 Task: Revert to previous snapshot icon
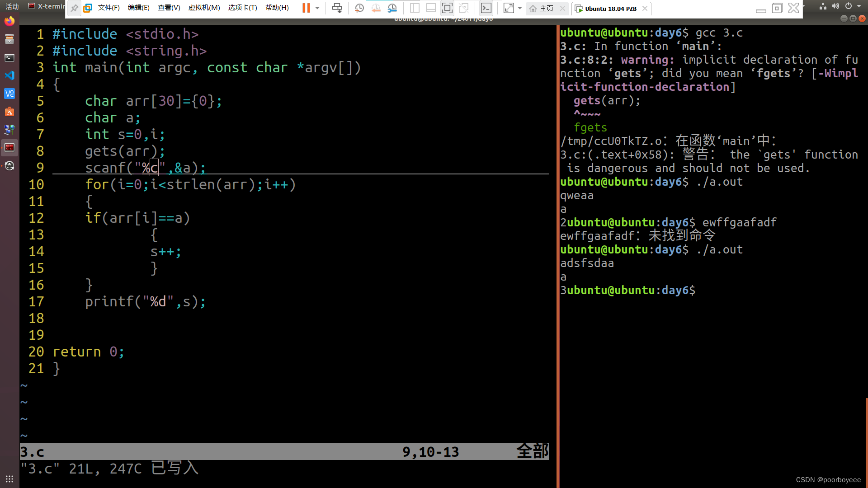pos(376,8)
